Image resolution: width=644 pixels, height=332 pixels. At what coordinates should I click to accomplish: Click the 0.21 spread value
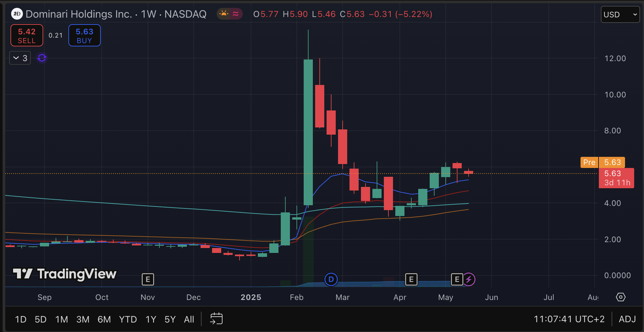56,35
